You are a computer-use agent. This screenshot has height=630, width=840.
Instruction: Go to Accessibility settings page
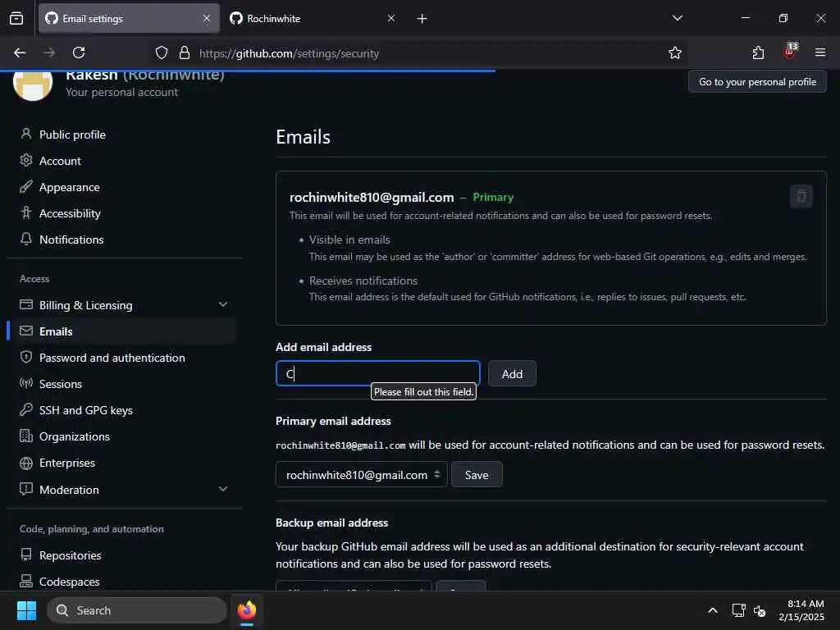70,213
